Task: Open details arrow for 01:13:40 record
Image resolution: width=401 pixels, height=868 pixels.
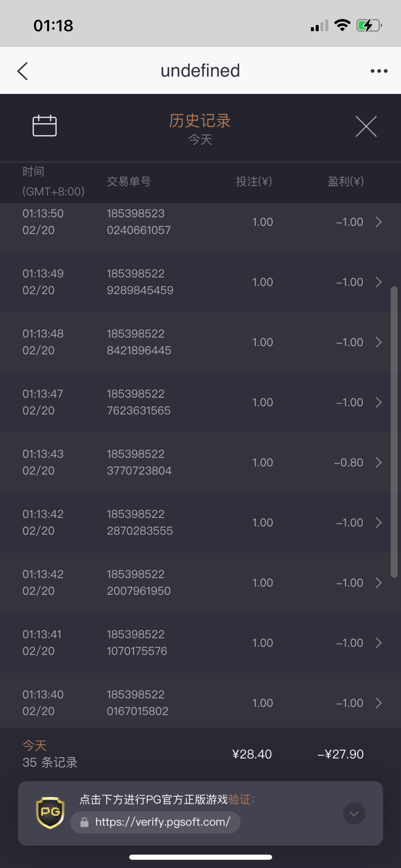Action: (x=378, y=703)
